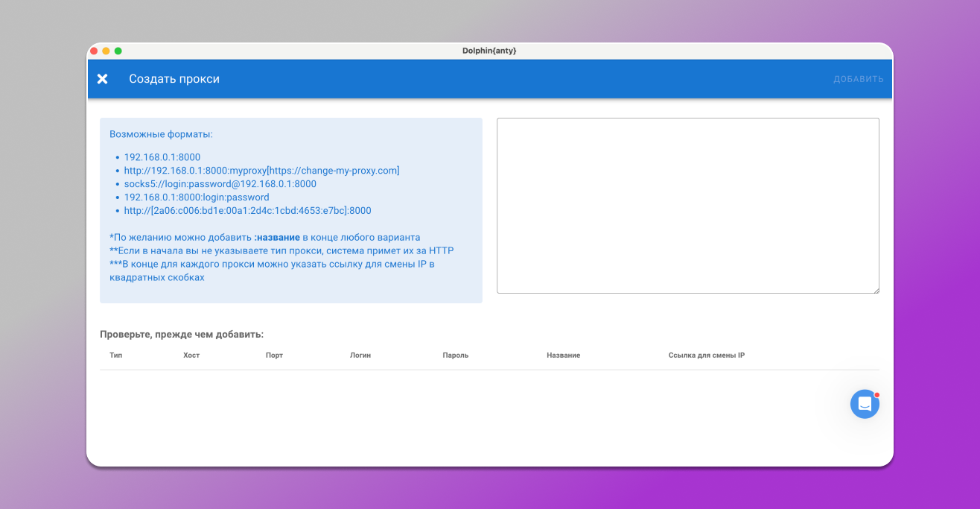Click the 192.168.0.1:8000:login:password example
The width and height of the screenshot is (980, 509).
coord(197,197)
